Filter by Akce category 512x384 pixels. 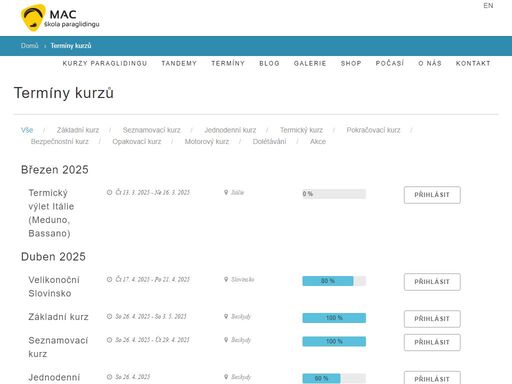pos(318,142)
